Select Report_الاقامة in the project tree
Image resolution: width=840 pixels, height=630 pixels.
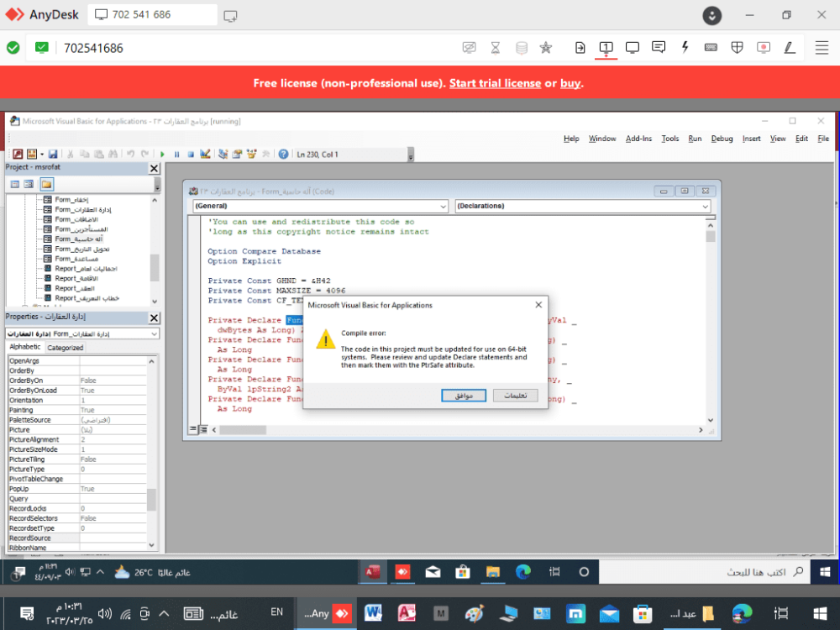click(x=76, y=279)
